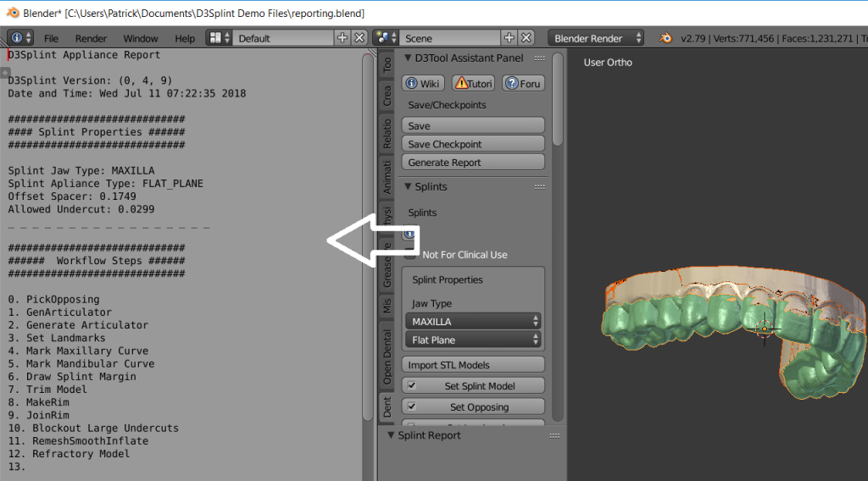Screen dimensions: 868x481
Task: Switch to the Create vertical tab
Action: pos(387,96)
